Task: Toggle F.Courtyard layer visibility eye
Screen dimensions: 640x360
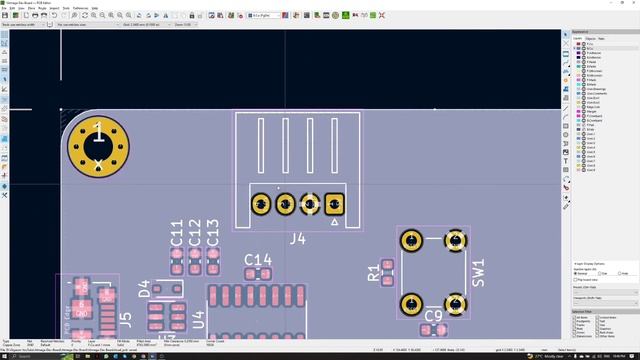Action: 584,116
